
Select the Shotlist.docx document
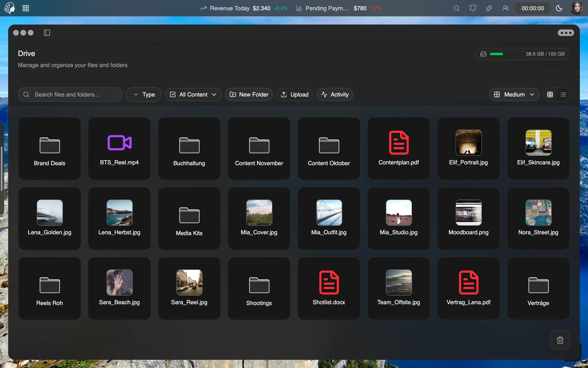point(329,288)
